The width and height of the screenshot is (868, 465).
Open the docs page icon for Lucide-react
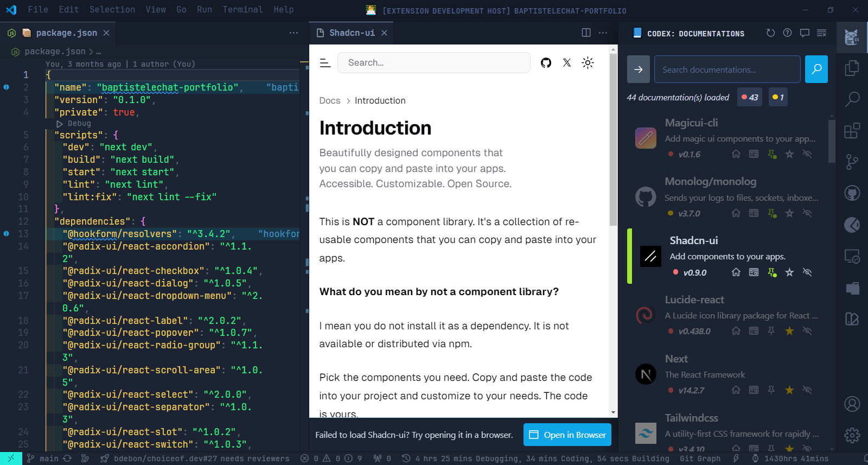(754, 331)
